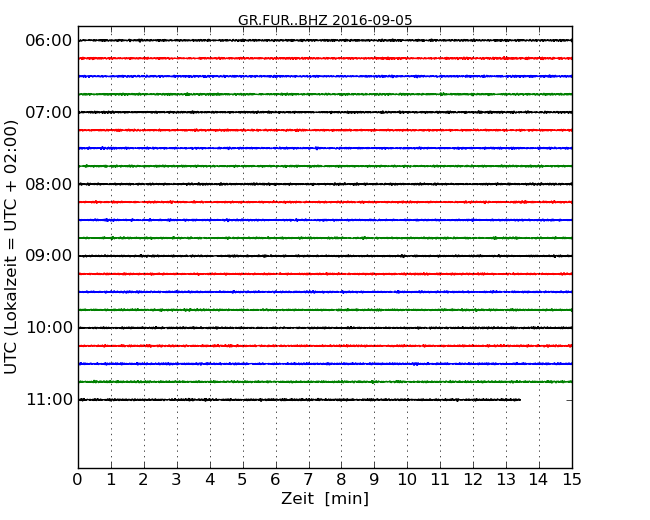Select the UTC Lokalzeit y-axis label

[10, 247]
